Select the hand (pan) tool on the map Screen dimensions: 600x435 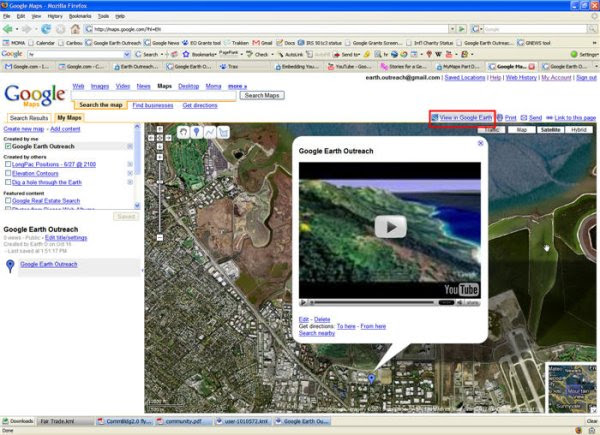tap(184, 132)
